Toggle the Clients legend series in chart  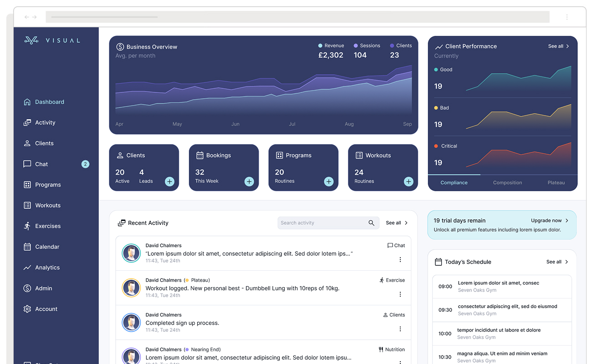point(401,45)
